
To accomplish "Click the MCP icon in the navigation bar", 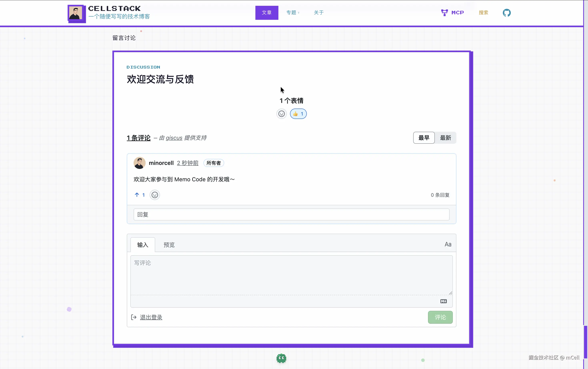I will point(444,12).
